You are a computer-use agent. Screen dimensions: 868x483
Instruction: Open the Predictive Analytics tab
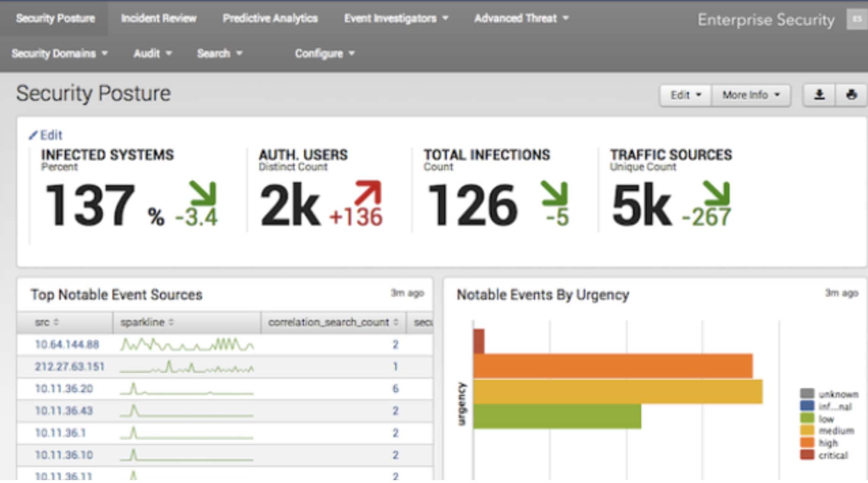[270, 18]
